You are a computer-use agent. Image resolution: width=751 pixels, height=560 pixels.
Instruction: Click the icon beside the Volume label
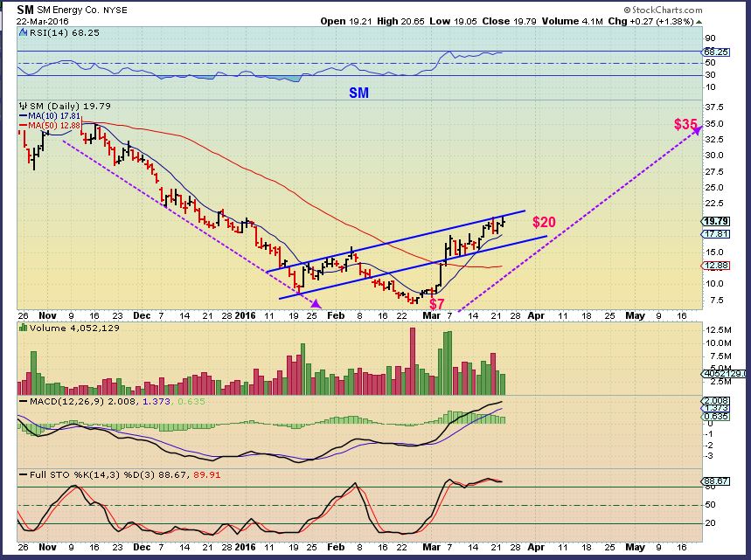[x=22, y=329]
